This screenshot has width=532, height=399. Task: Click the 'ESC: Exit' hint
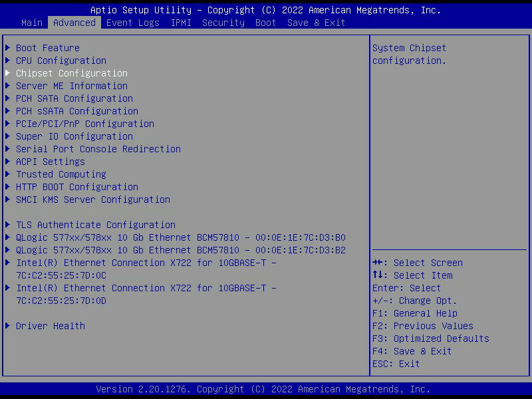coord(396,364)
